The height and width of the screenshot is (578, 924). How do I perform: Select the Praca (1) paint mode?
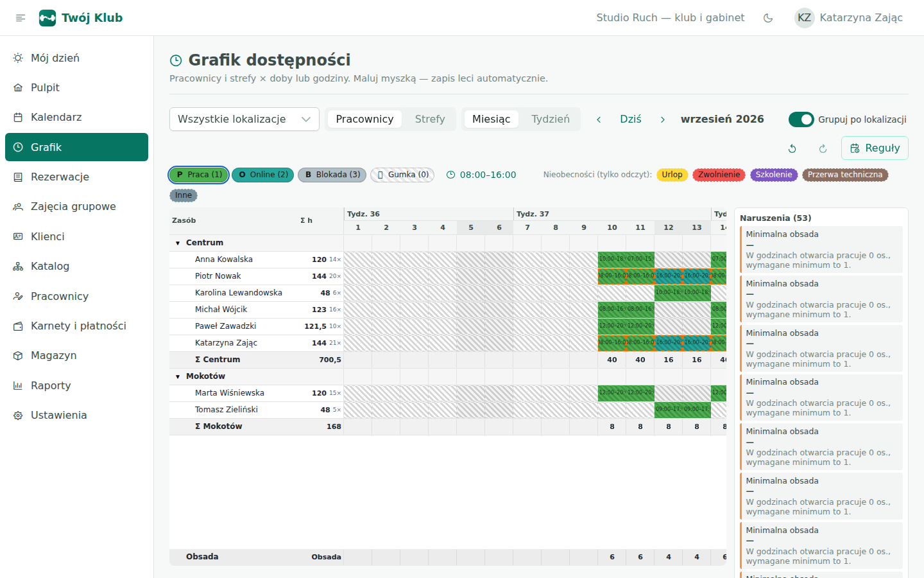[199, 175]
